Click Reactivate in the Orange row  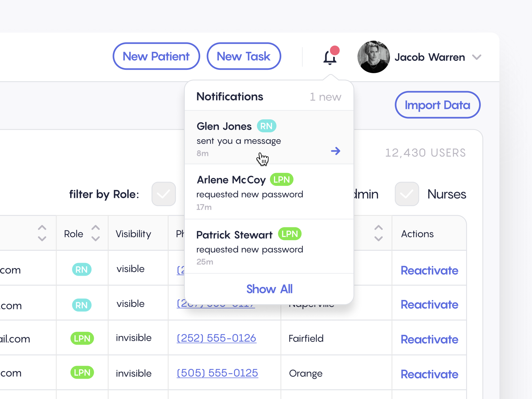point(429,374)
